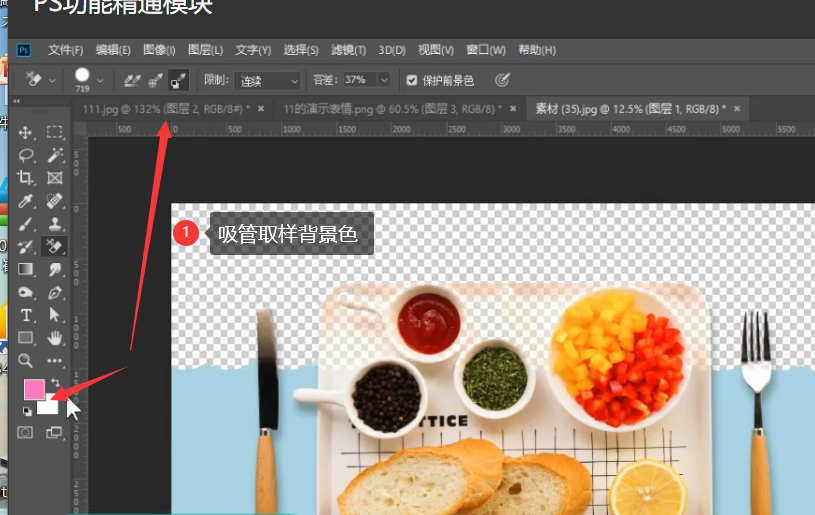Select the Gradient tool
815x515 pixels.
[25, 269]
